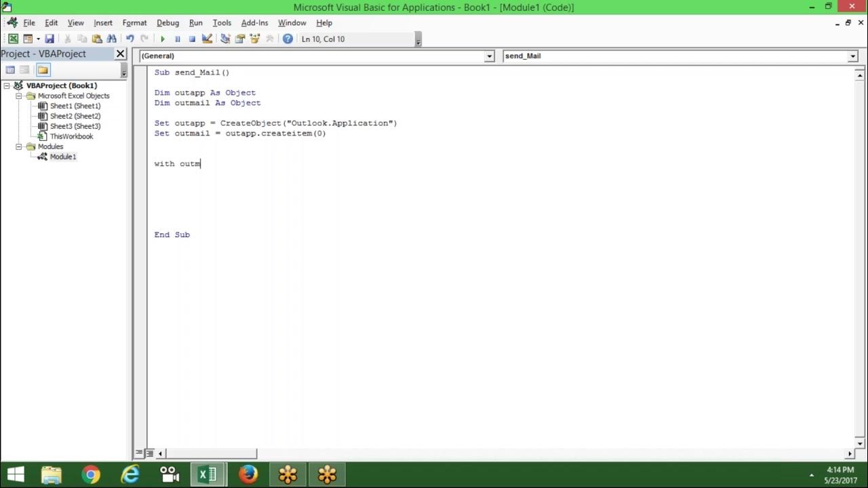The height and width of the screenshot is (488, 868).
Task: Click the code line 'with outm'
Action: coord(178,164)
